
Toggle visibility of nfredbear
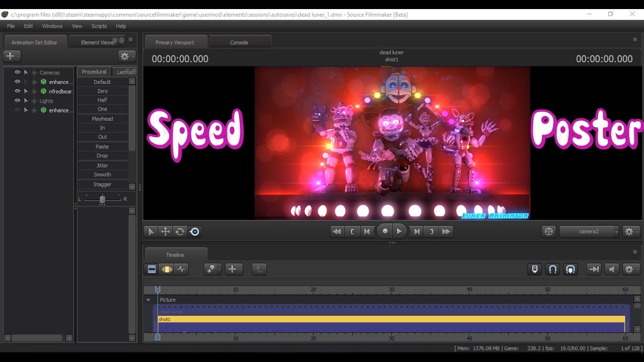pos(18,91)
